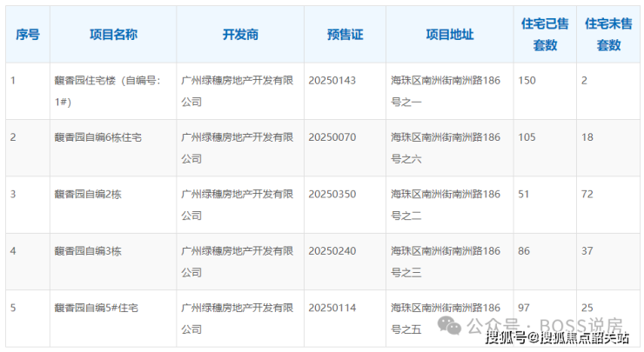Click the 住宅已售套数 column header
Screen dimensions: 644x352
[x=545, y=35]
